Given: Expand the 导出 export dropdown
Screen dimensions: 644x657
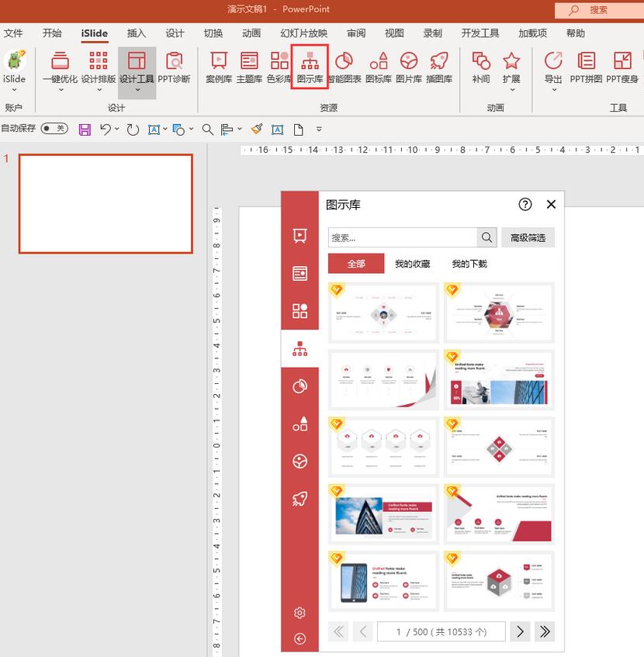Looking at the screenshot, I should point(552,89).
